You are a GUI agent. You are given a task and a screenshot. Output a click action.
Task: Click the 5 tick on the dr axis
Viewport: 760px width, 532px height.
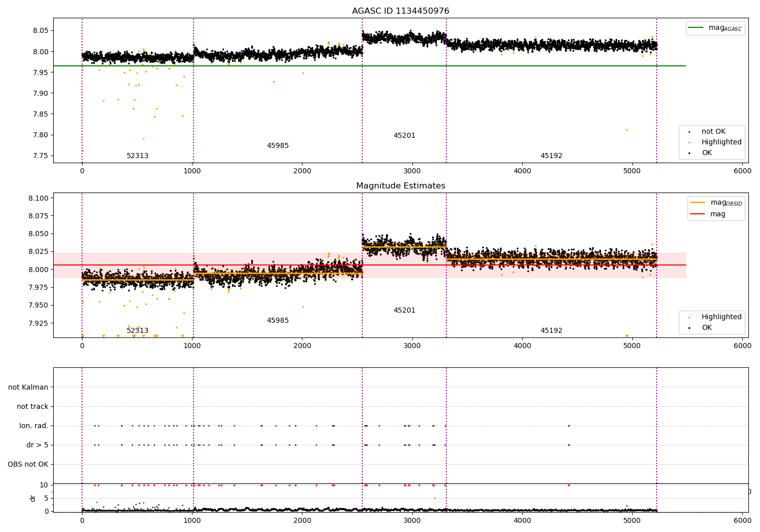point(47,499)
